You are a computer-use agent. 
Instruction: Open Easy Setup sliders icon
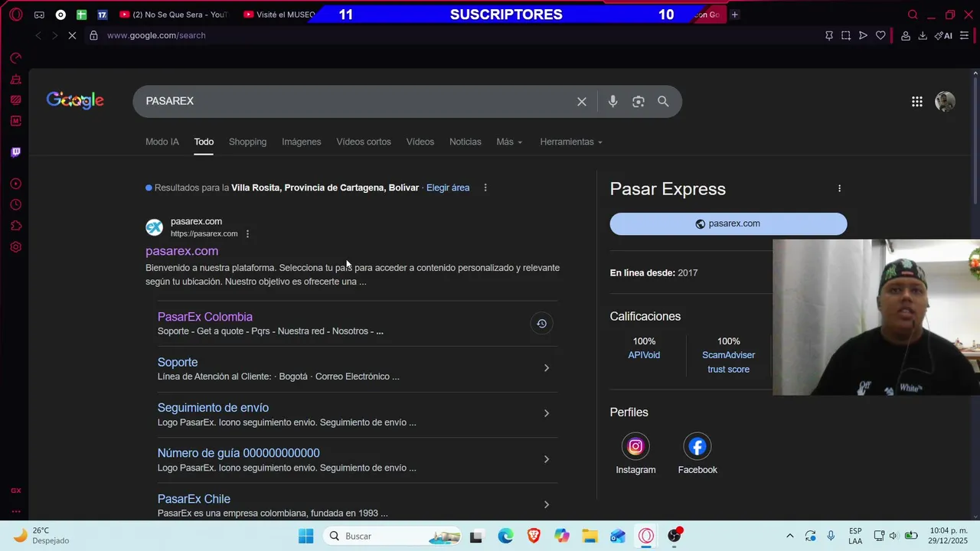965,35
